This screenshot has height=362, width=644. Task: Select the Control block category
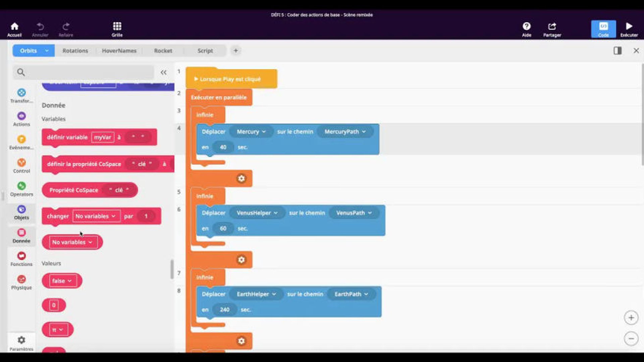tap(21, 166)
